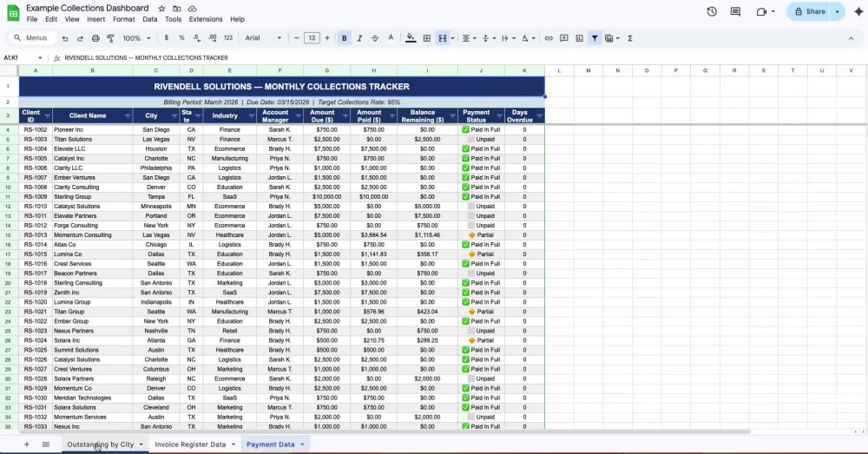Open Payment Data tab options arrow
Screen dimensions: 868x454
coord(302,444)
